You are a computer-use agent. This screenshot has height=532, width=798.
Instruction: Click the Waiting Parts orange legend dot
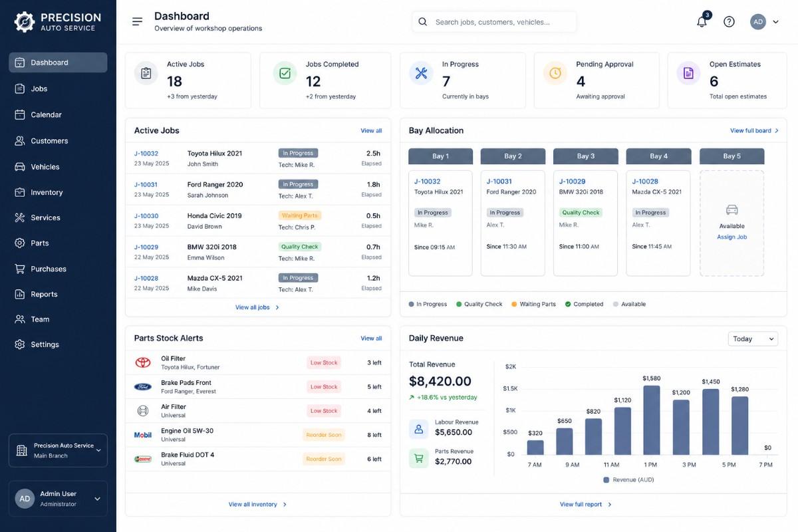tap(514, 305)
